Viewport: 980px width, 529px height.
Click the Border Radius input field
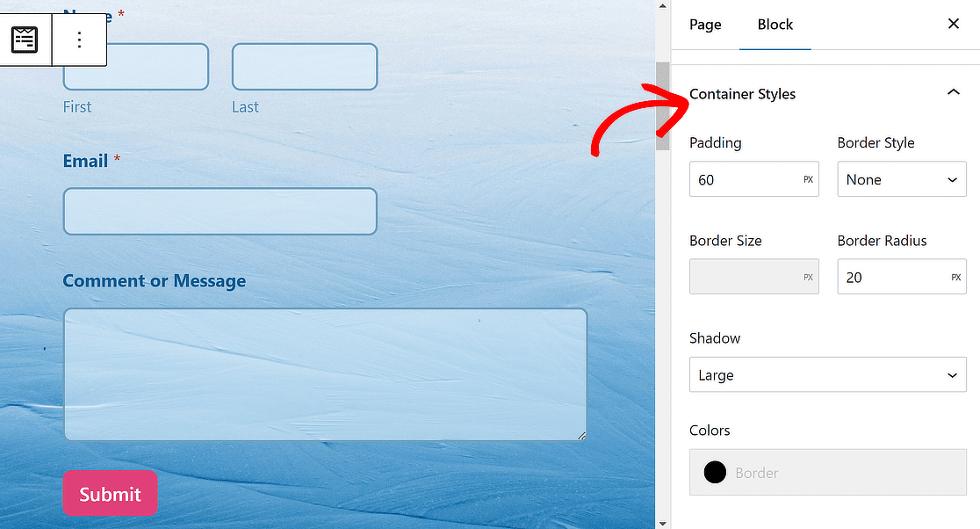(x=902, y=277)
